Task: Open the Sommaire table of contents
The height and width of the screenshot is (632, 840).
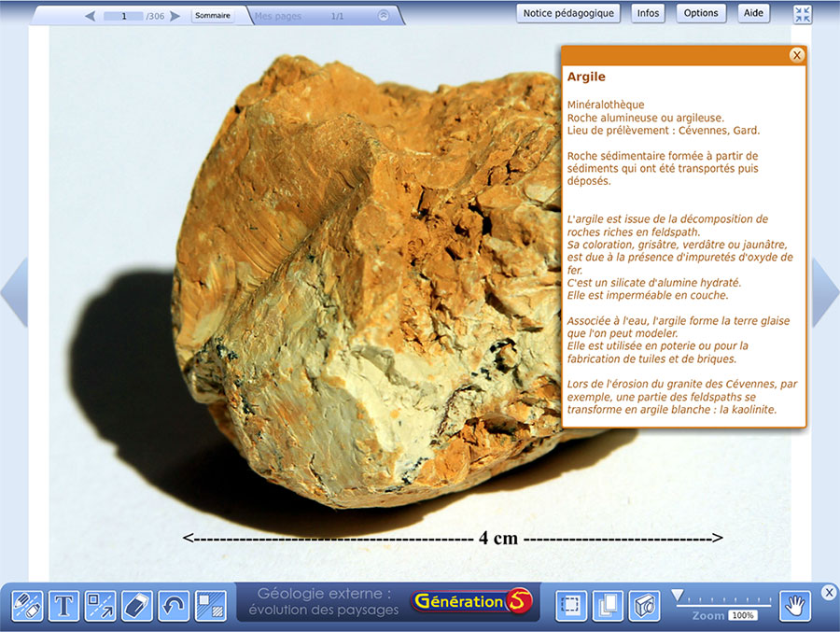Action: (213, 16)
